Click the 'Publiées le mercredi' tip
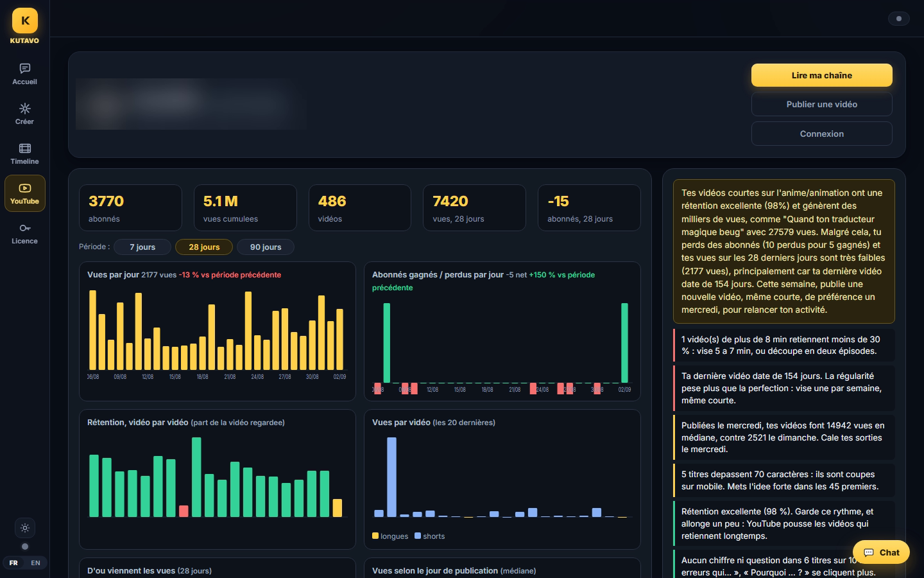This screenshot has height=578, width=924. coord(784,437)
